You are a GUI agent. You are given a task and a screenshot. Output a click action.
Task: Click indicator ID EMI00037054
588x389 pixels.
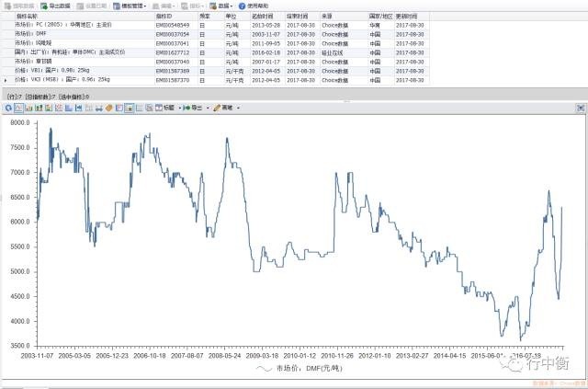click(173, 34)
